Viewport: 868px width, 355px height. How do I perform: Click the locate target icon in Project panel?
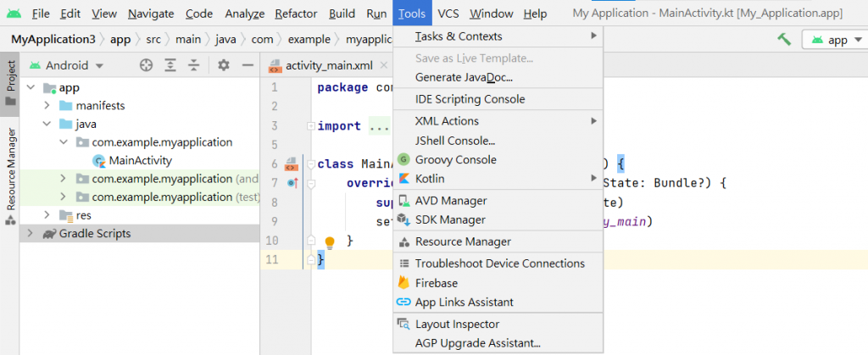coord(146,65)
